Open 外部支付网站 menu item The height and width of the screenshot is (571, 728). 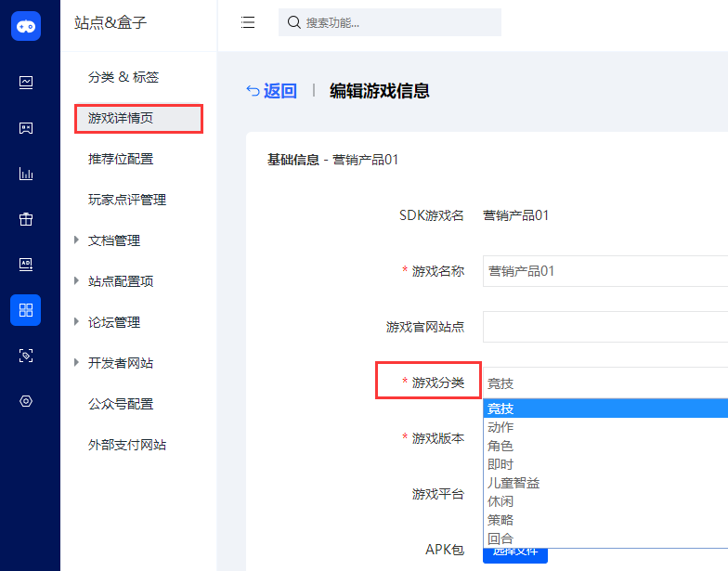click(x=127, y=445)
